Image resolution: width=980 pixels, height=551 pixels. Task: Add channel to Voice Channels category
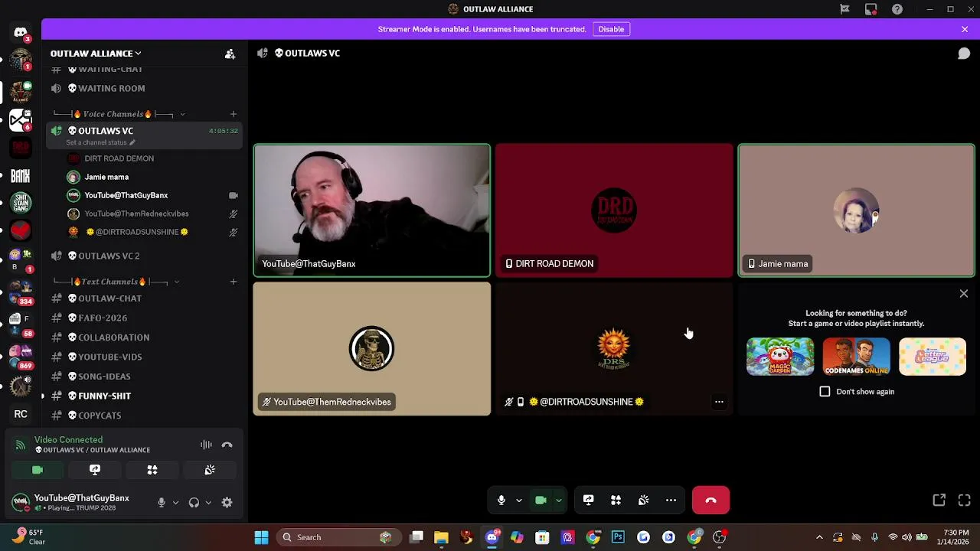point(234,114)
